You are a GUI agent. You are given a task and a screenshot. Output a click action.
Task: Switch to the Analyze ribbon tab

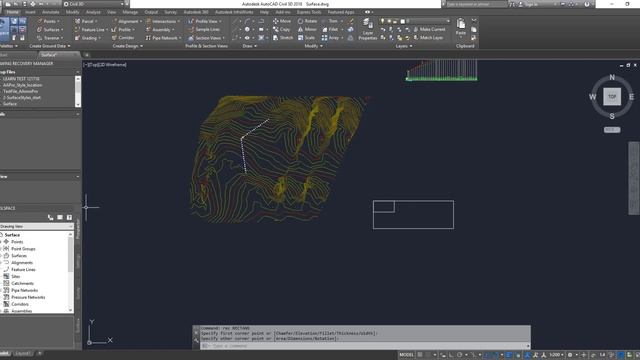tap(93, 12)
